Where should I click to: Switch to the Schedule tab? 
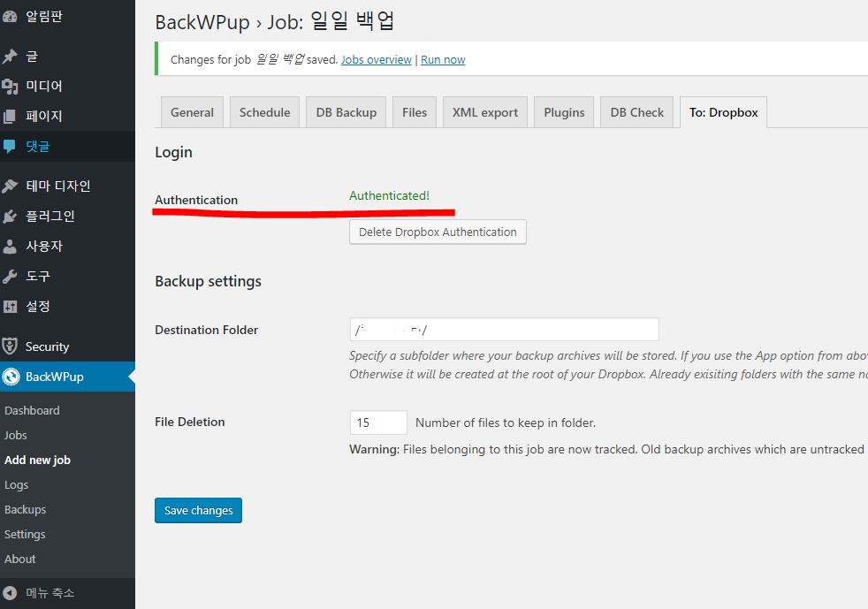264,112
